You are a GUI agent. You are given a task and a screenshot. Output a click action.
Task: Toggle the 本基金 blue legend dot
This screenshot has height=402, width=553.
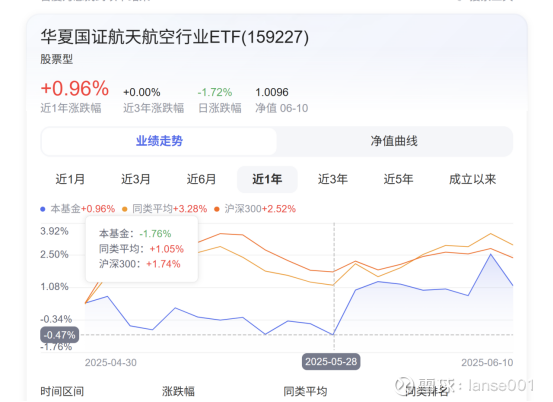pos(43,209)
